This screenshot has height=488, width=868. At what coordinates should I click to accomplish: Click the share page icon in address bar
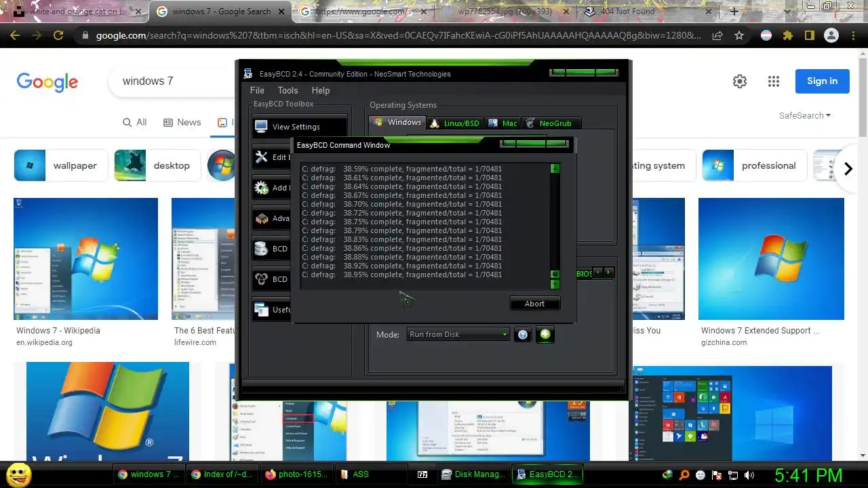[x=718, y=35]
